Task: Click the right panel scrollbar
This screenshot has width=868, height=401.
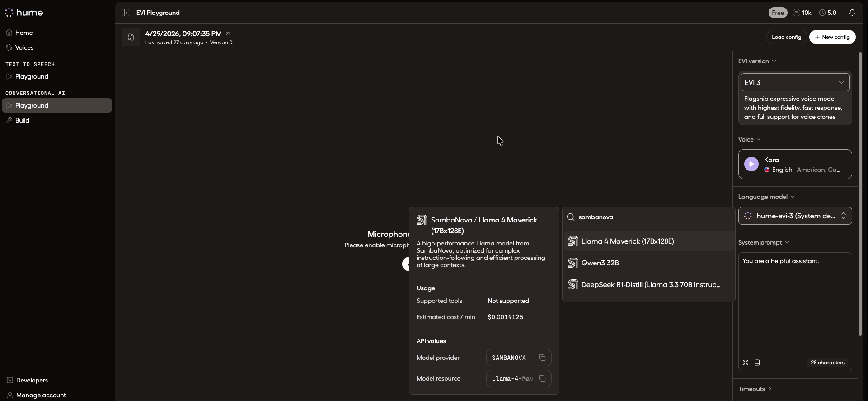Action: [x=860, y=194]
